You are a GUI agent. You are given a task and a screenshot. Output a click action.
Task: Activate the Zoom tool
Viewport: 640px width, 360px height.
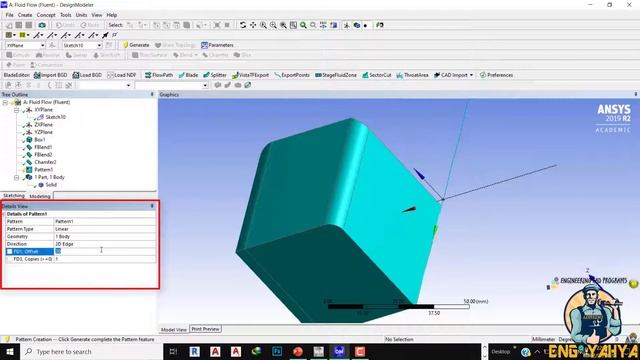click(263, 25)
